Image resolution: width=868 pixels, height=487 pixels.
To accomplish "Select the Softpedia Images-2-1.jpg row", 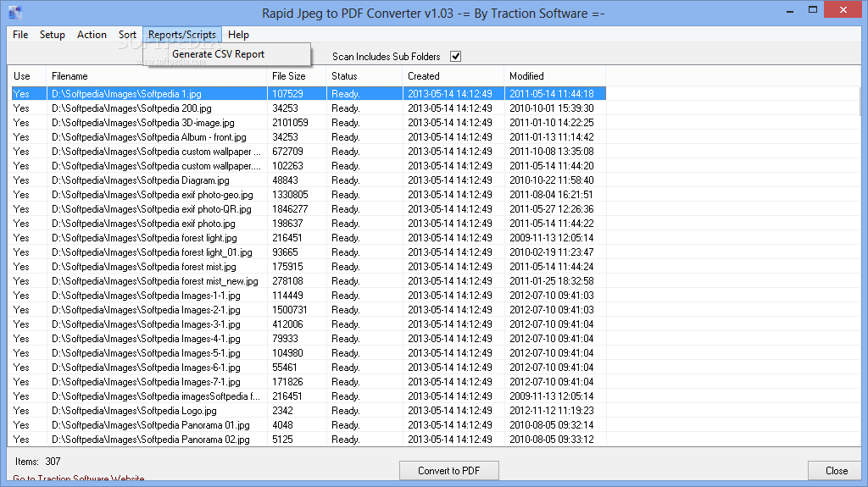I will [309, 310].
